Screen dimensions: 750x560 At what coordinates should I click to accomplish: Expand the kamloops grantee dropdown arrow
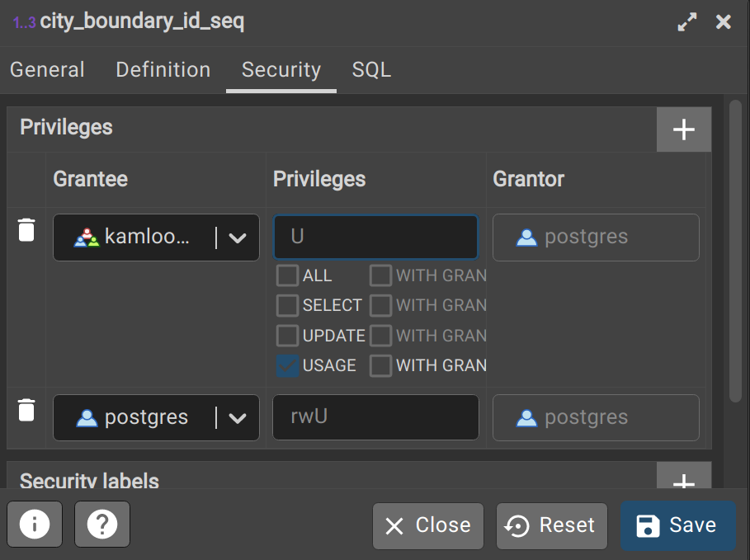238,238
